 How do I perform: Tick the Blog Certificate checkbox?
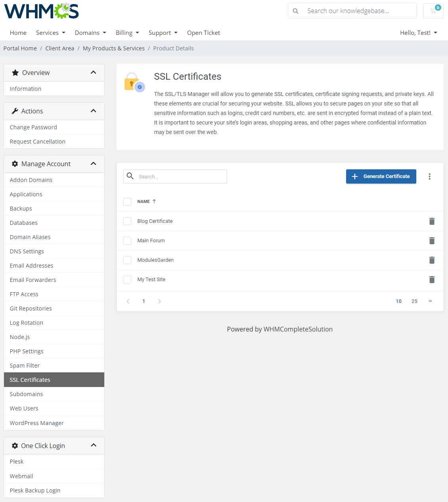127,221
